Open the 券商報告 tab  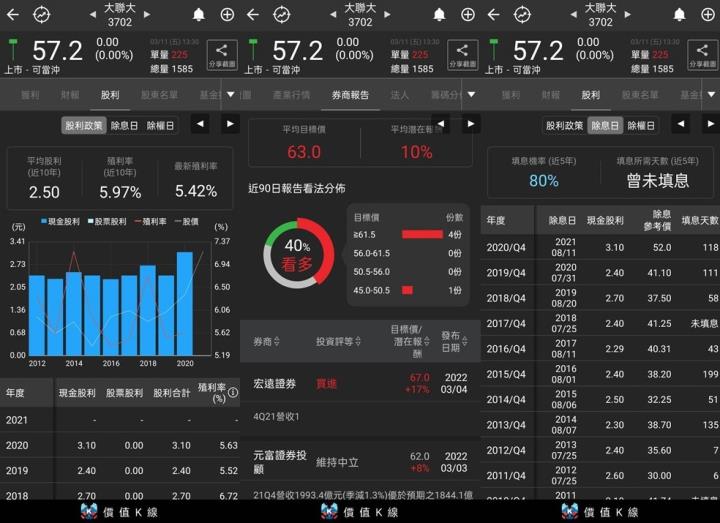pyautogui.click(x=350, y=95)
